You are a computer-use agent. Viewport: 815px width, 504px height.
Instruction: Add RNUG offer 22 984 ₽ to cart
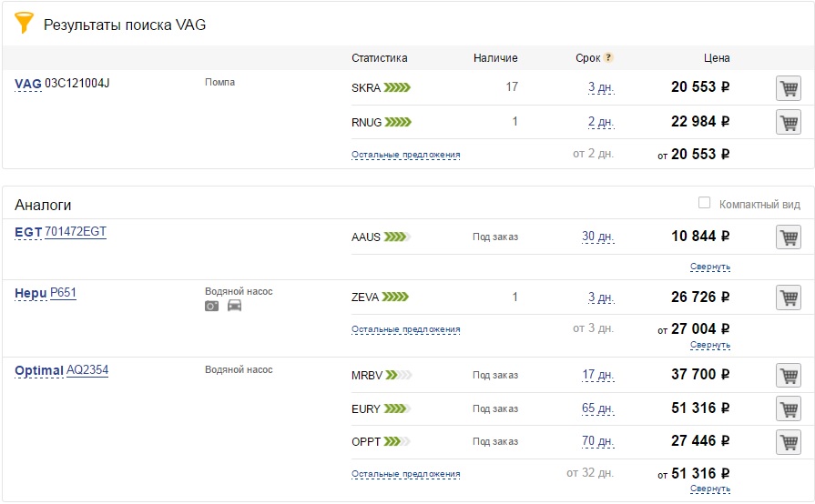point(789,123)
